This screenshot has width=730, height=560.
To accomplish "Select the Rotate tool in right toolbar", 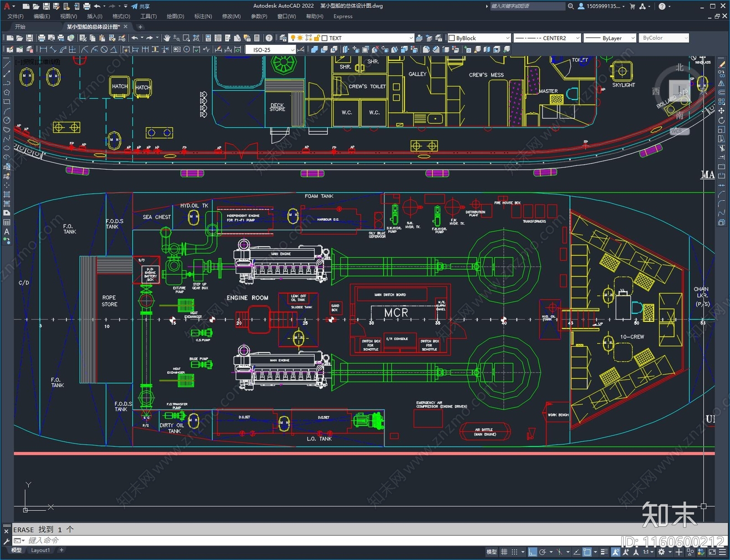I will pos(721,120).
